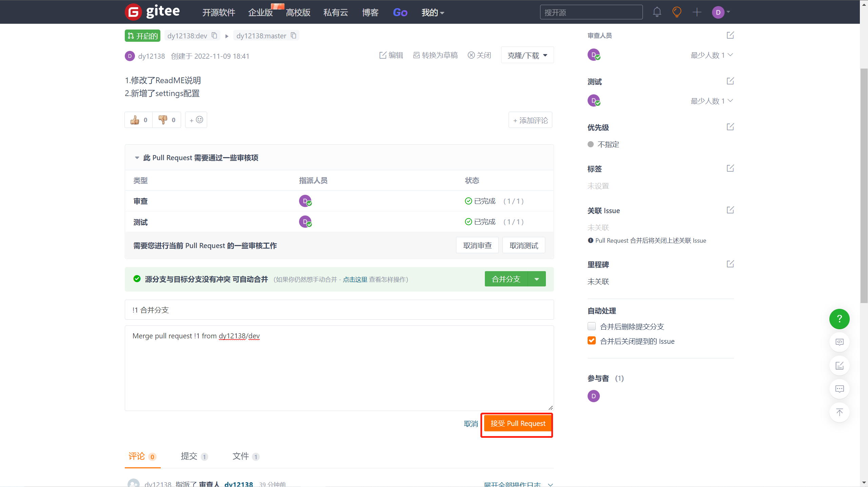Open the 克隆/下载 dropdown
Viewport: 868px width, 487px height.
[x=527, y=55]
